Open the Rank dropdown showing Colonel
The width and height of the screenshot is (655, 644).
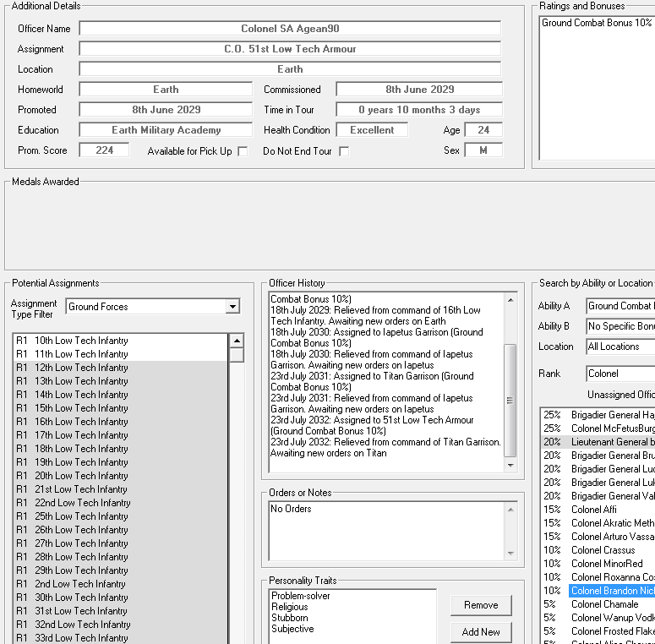point(620,374)
